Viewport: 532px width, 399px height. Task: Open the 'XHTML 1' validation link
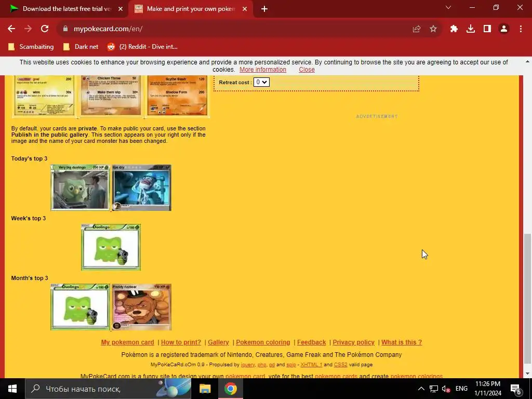tap(311, 365)
